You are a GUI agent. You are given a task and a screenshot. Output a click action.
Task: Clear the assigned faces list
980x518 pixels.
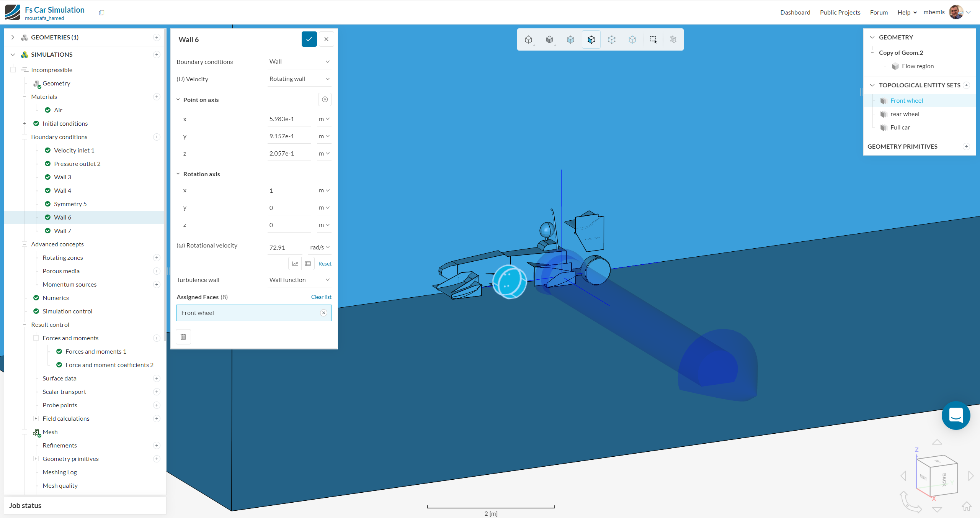[321, 297]
